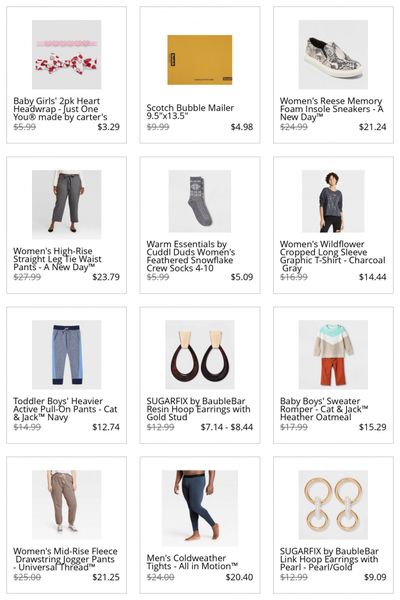The width and height of the screenshot is (400, 600).
Task: Click Warm Essentials Cuddl Duds socks title
Action: 191,256
